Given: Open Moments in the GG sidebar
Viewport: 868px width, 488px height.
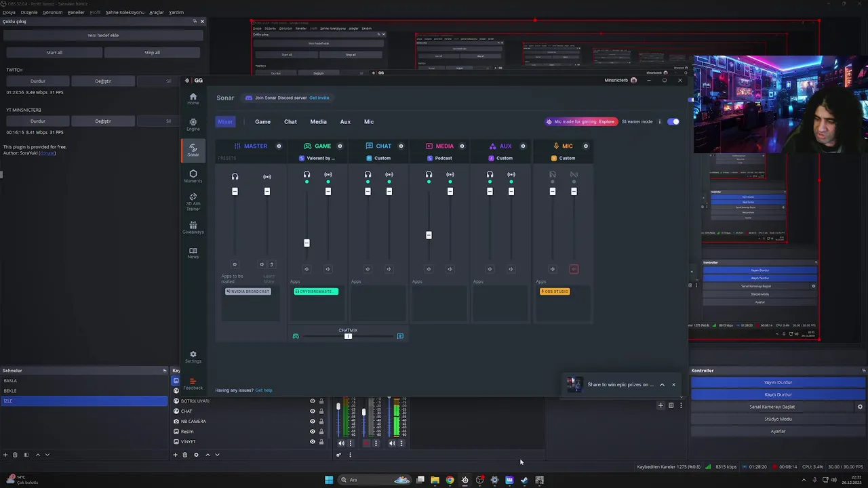Looking at the screenshot, I should (x=193, y=176).
